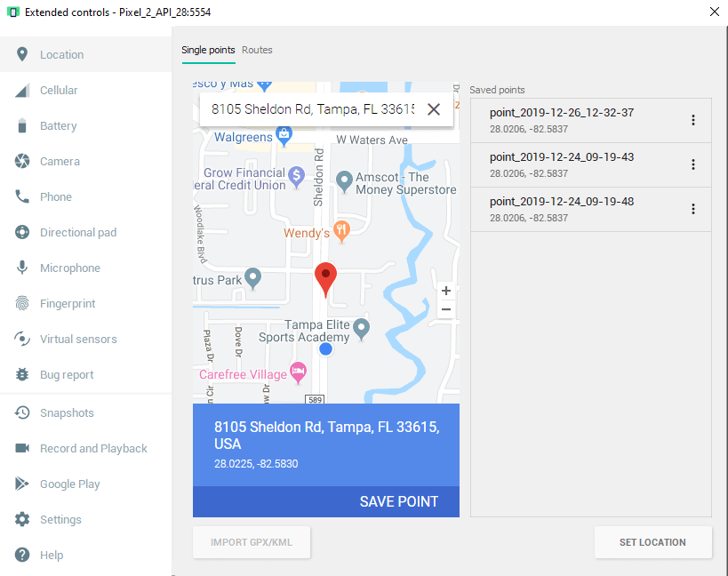Open the Record and Playback label
728x576 pixels.
click(x=93, y=448)
